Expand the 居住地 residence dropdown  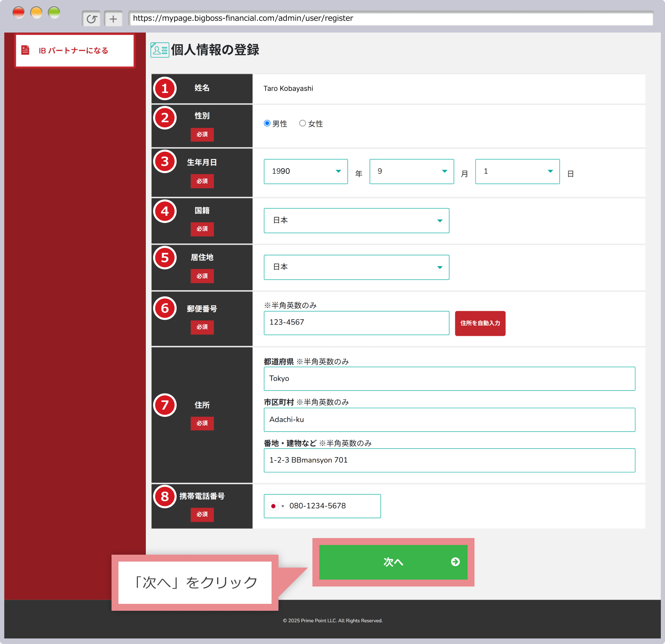[356, 267]
